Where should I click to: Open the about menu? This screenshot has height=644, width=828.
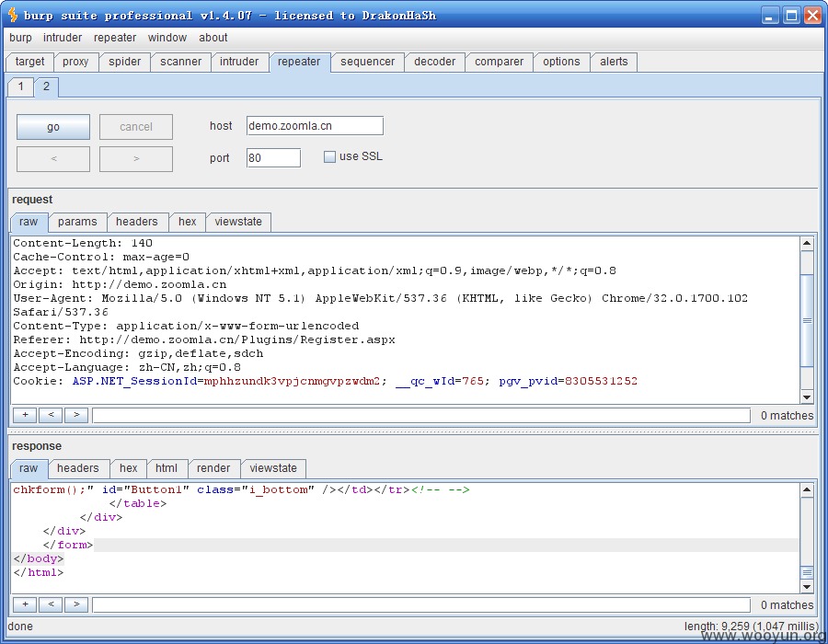tap(213, 38)
